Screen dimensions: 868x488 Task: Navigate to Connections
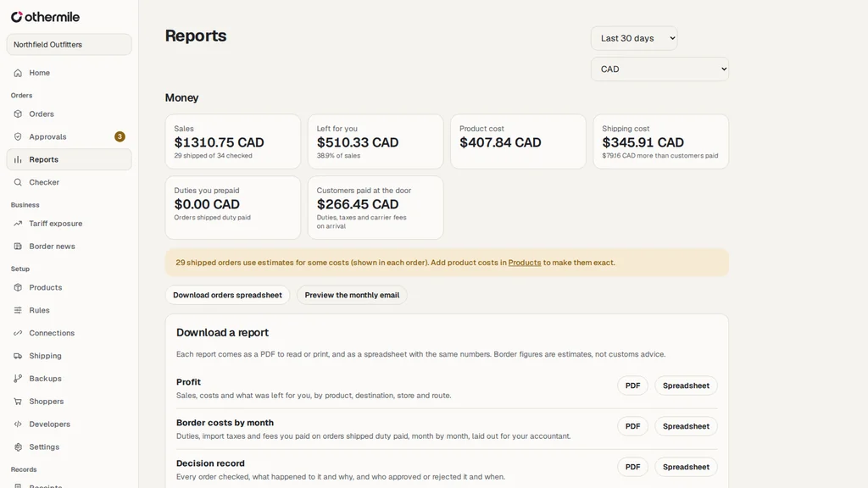click(x=70, y=333)
